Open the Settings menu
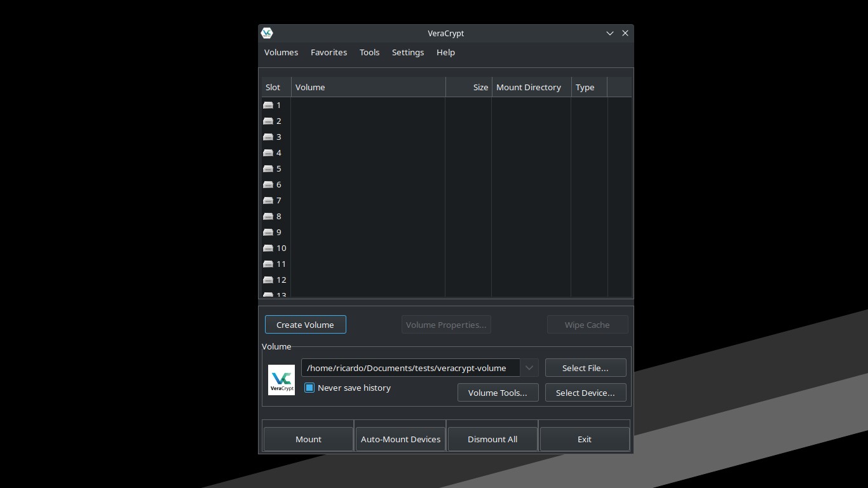 [408, 53]
